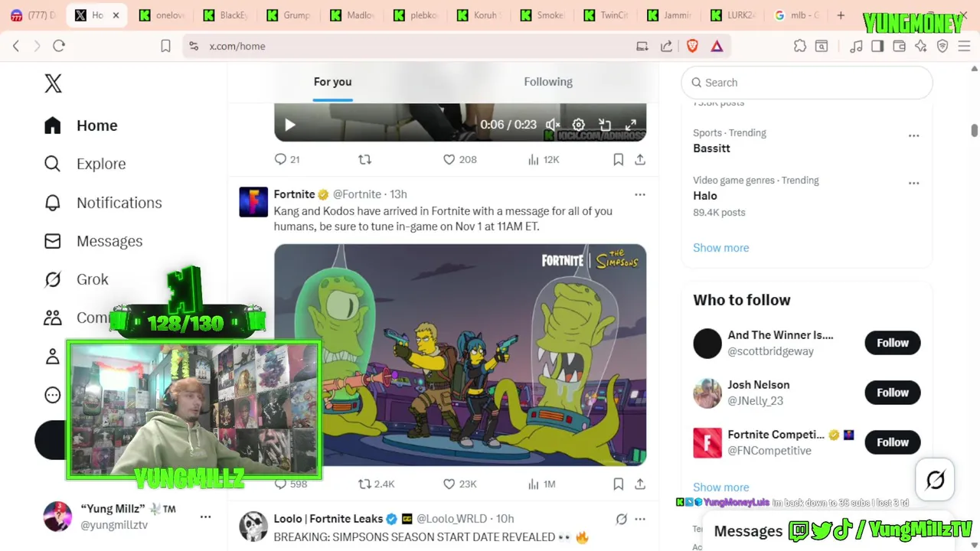Open Yung Millz account menu dots
This screenshot has width=980, height=551.
[x=205, y=517]
